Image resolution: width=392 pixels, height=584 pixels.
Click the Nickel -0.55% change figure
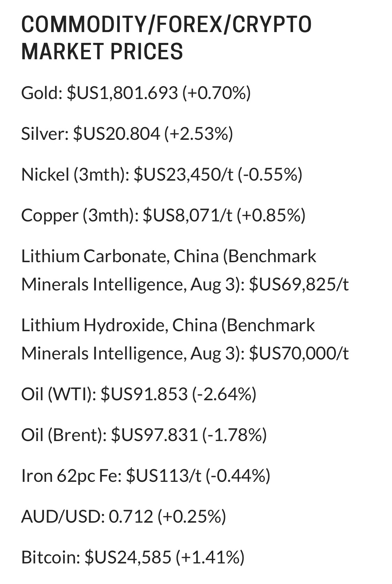tap(270, 174)
